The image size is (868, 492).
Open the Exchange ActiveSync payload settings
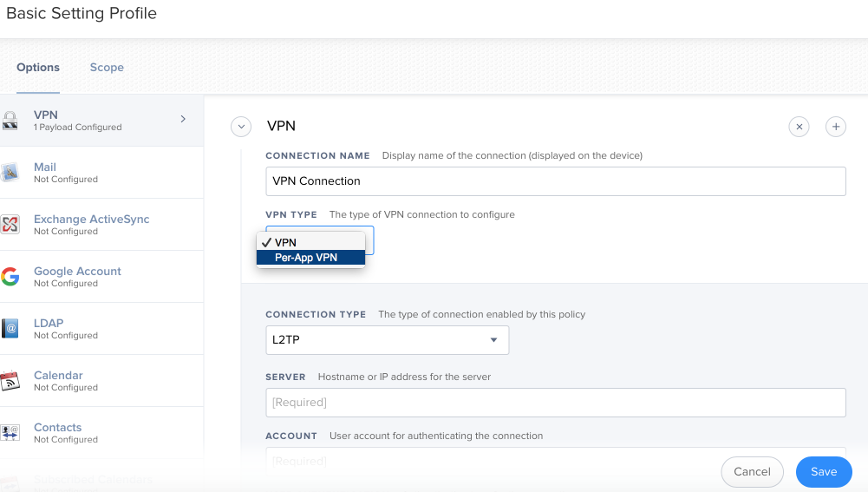pos(101,225)
